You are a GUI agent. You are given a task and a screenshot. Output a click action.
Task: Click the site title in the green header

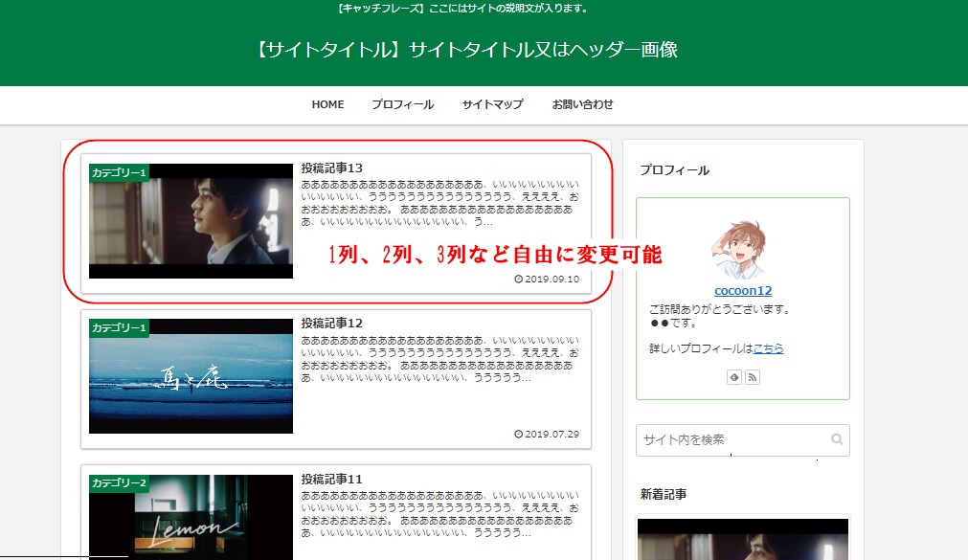tap(466, 50)
